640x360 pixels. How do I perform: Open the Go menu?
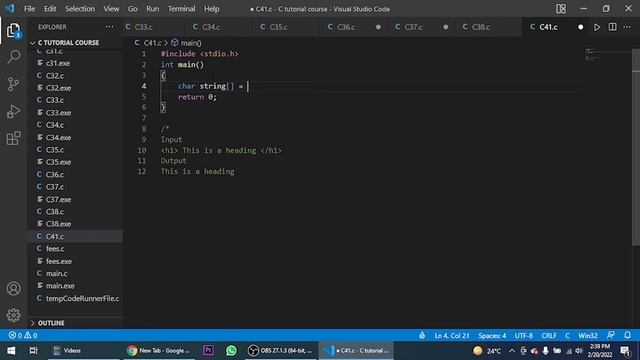pos(133,9)
